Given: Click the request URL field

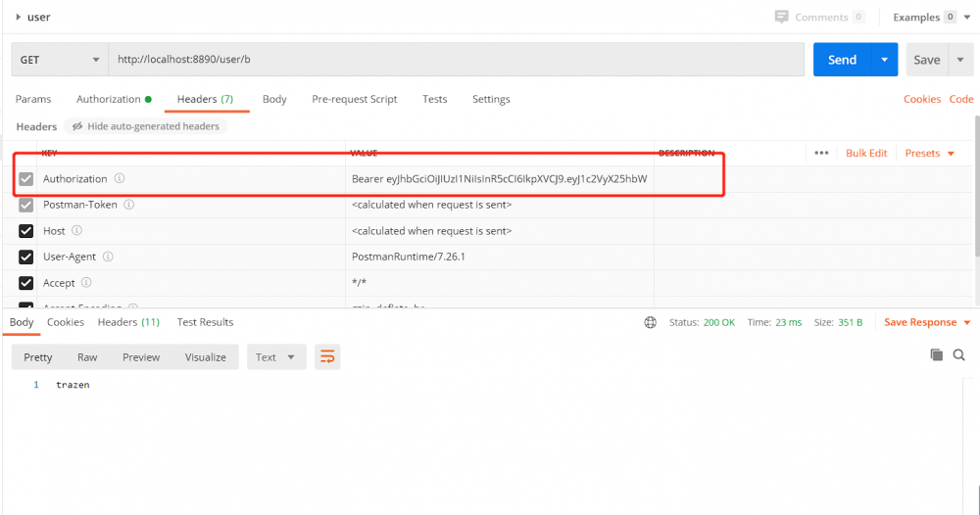Looking at the screenshot, I should [x=457, y=60].
